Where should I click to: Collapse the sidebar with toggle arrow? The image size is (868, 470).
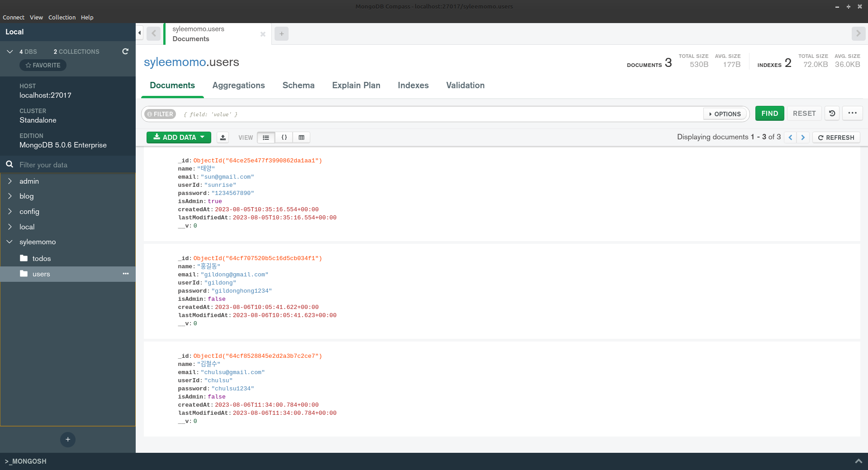click(140, 33)
